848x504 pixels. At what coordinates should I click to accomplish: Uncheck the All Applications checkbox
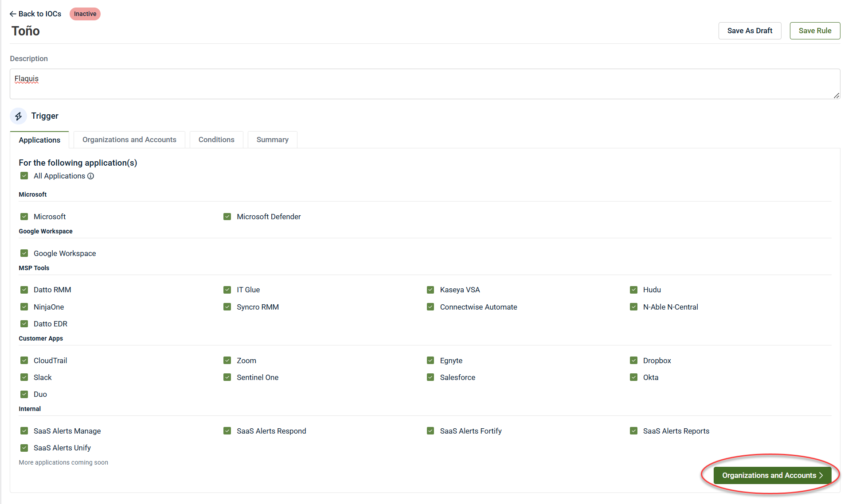[x=24, y=176]
